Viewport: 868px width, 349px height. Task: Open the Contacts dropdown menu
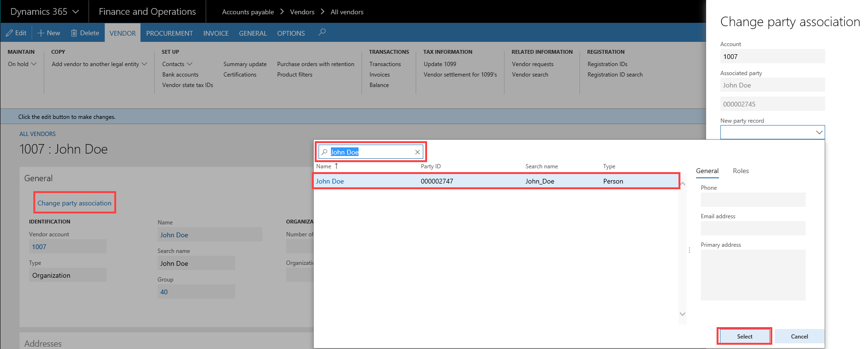click(177, 64)
